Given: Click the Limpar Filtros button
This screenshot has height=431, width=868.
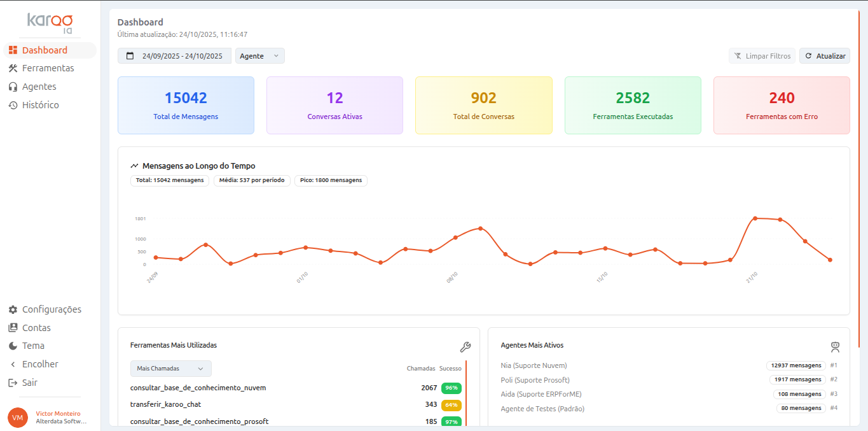Looking at the screenshot, I should tap(762, 56).
